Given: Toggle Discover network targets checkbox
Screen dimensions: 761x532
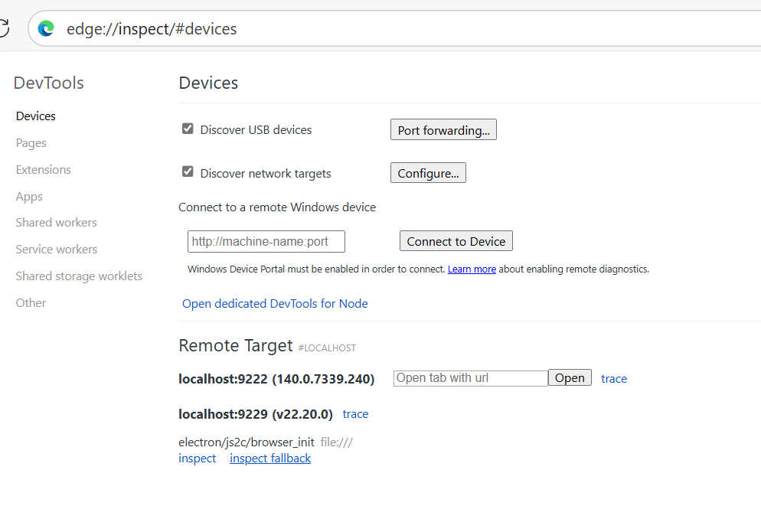Looking at the screenshot, I should pos(188,171).
